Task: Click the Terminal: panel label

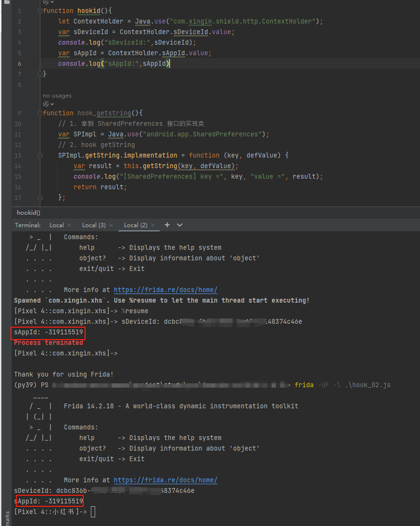Action: click(x=27, y=225)
